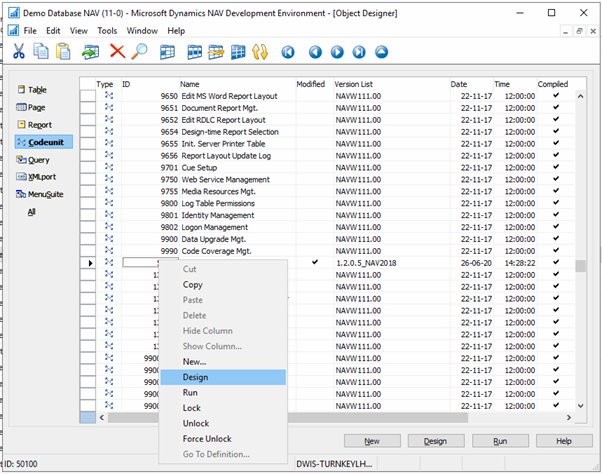The width and height of the screenshot is (602, 474).
Task: Choose Force Unlock in the context menu
Action: 207,439
